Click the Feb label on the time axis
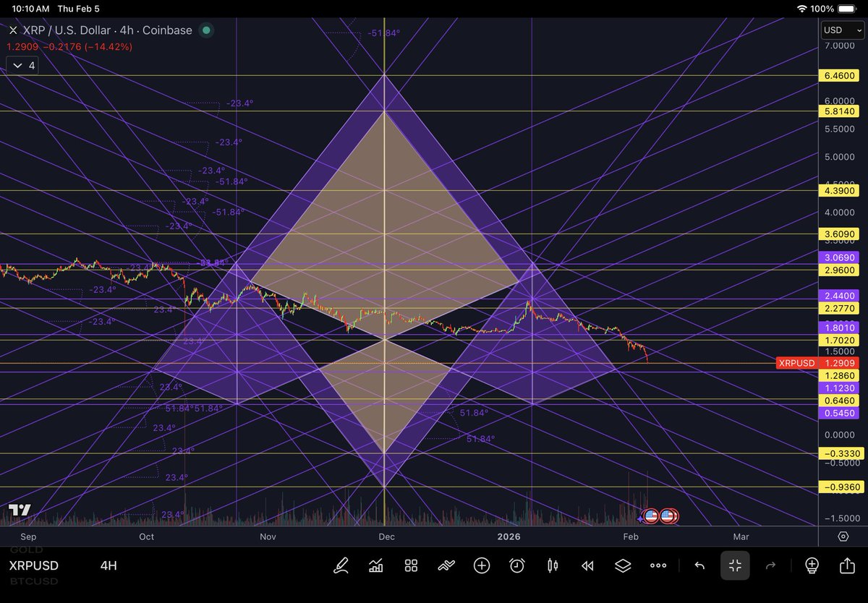The width and height of the screenshot is (868, 603). [x=631, y=536]
